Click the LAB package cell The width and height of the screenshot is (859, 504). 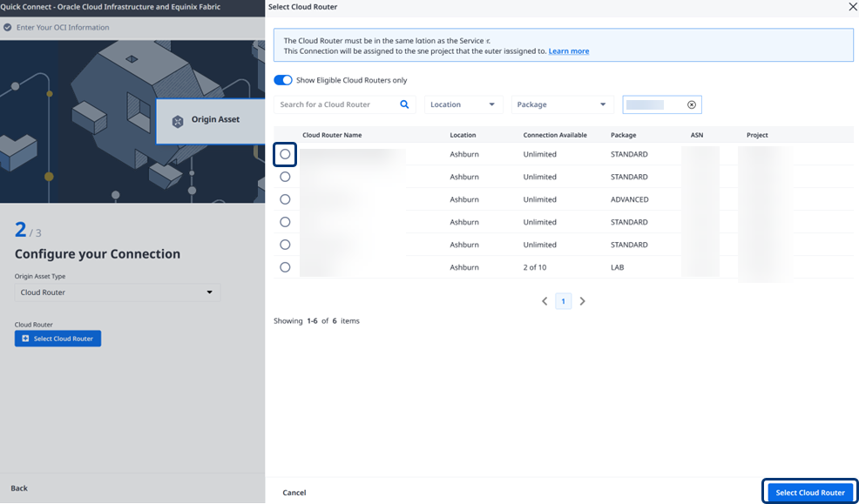(618, 267)
